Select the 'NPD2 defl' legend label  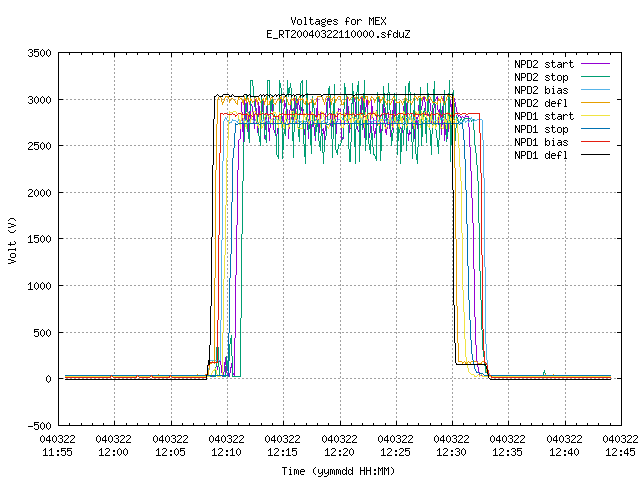click(x=541, y=103)
